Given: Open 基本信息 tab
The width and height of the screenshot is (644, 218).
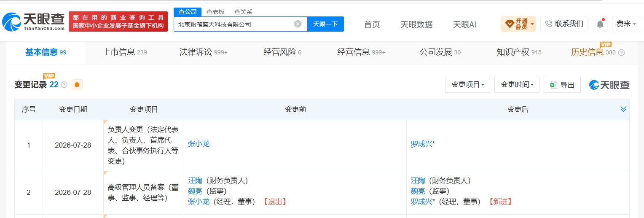Looking at the screenshot, I should [46, 52].
